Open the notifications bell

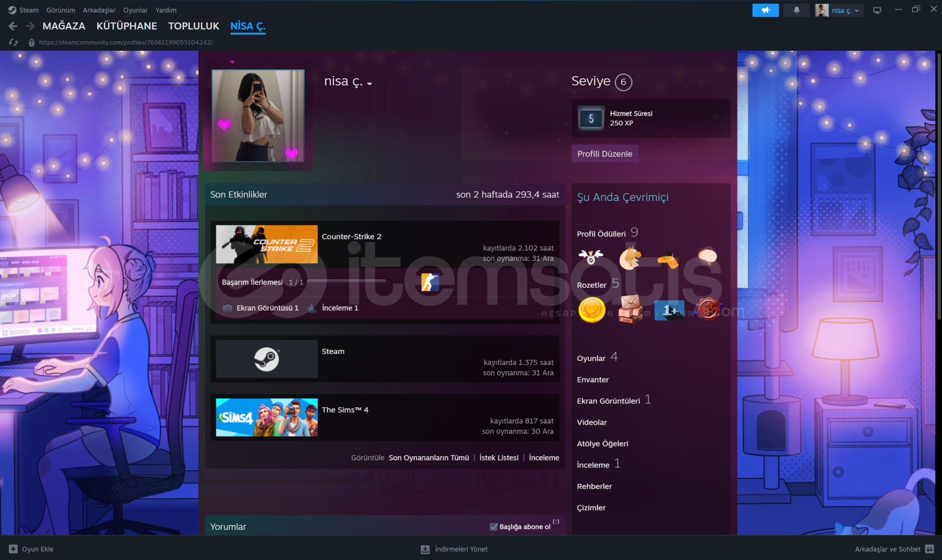pyautogui.click(x=796, y=10)
